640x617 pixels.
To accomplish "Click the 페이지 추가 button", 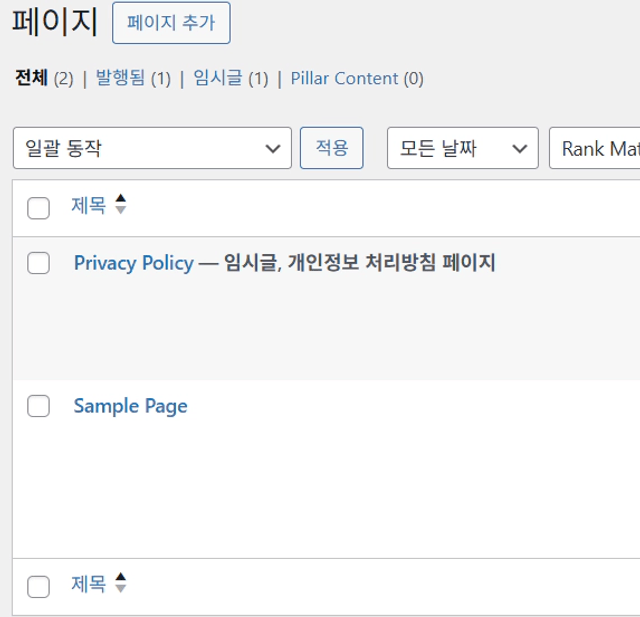I will (x=171, y=23).
